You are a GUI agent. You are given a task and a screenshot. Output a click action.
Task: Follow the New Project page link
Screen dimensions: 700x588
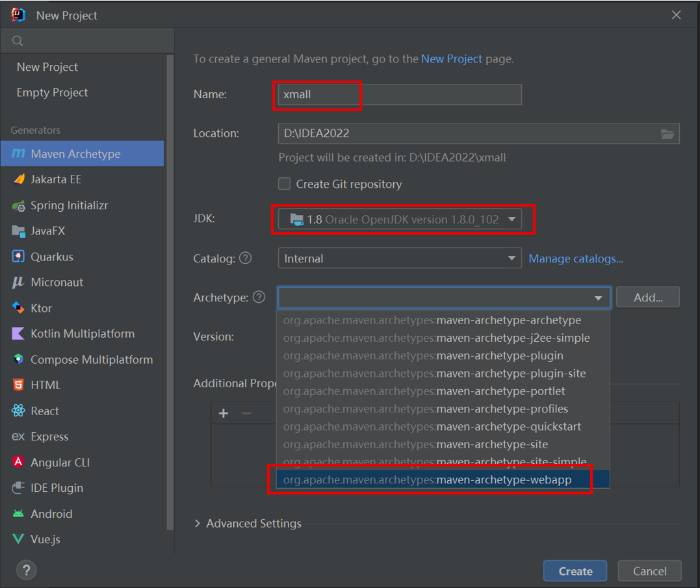pyautogui.click(x=451, y=59)
